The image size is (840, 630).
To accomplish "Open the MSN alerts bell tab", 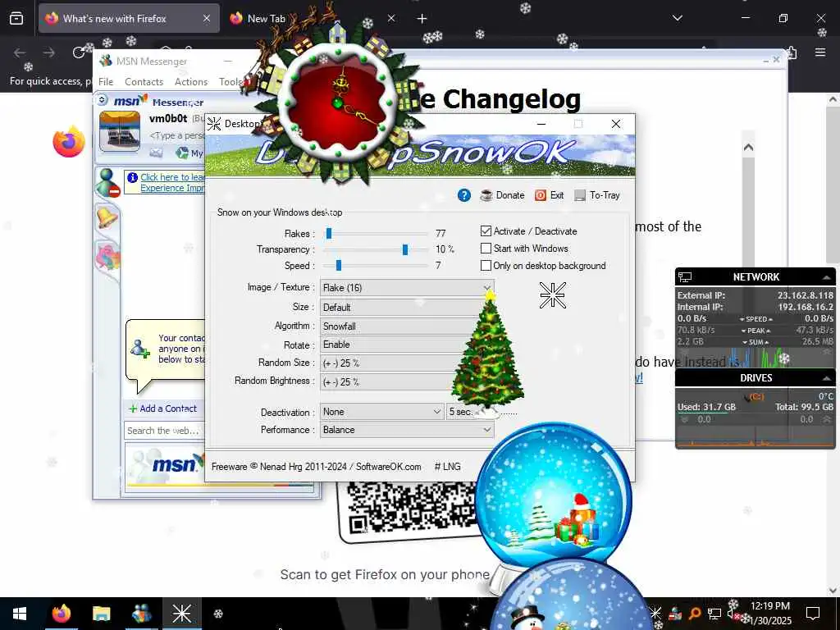I will point(107,218).
